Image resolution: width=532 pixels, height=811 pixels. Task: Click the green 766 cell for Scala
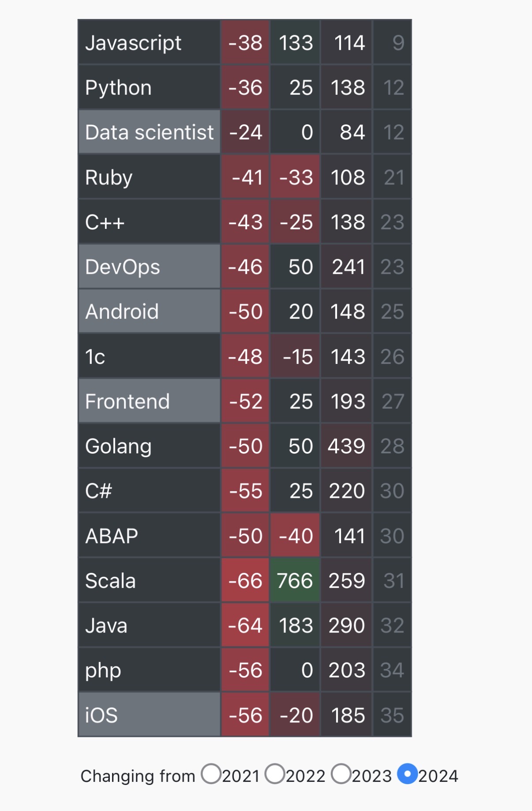coord(295,580)
